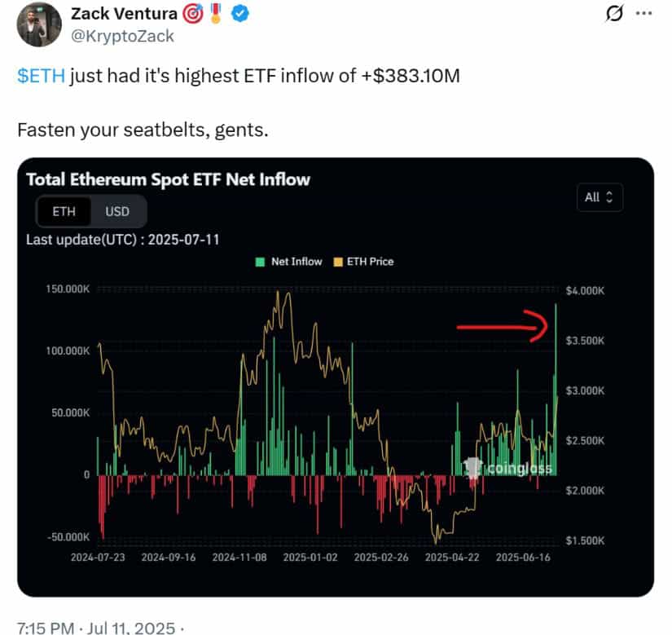
Task: Click the Net Inflow green color square
Action: [x=260, y=262]
